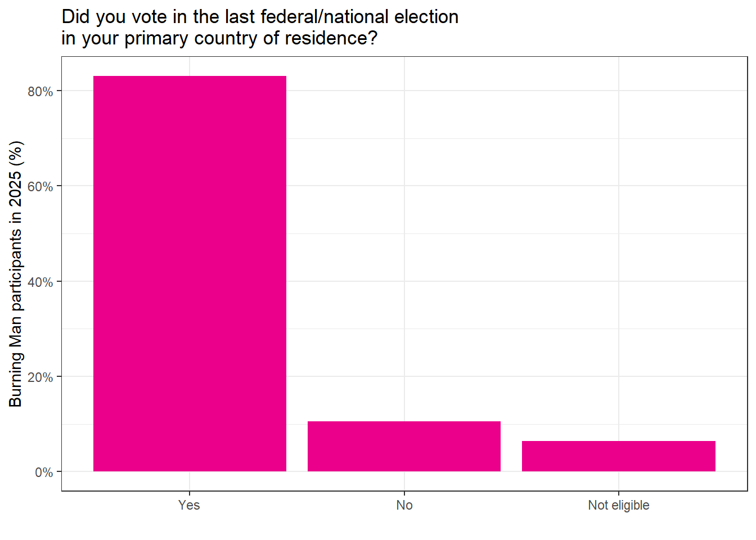Click the chart title about federal election
This screenshot has width=756, height=540.
[260, 17]
